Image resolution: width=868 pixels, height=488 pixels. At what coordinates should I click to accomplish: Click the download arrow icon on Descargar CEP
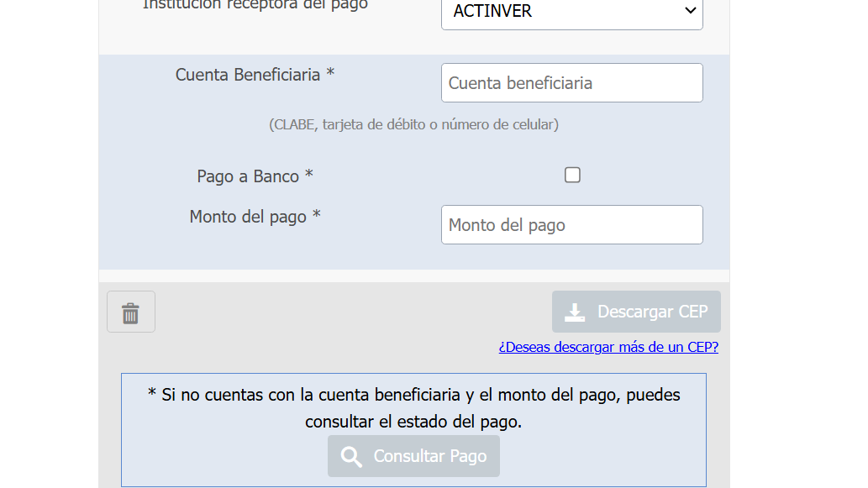575,312
